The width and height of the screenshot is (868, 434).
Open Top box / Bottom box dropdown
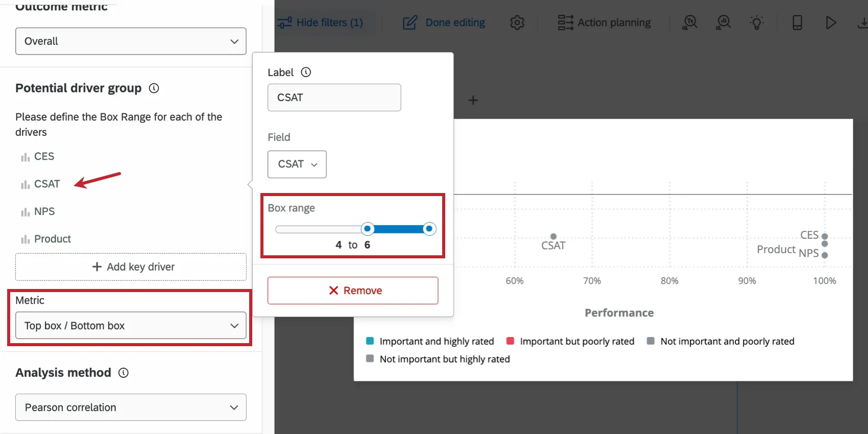pyautogui.click(x=131, y=326)
